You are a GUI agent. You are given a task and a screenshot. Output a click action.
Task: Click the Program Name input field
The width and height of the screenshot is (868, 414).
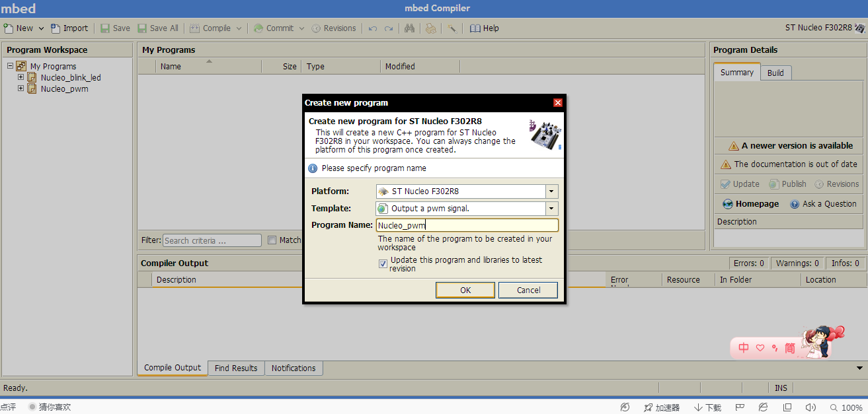(467, 225)
